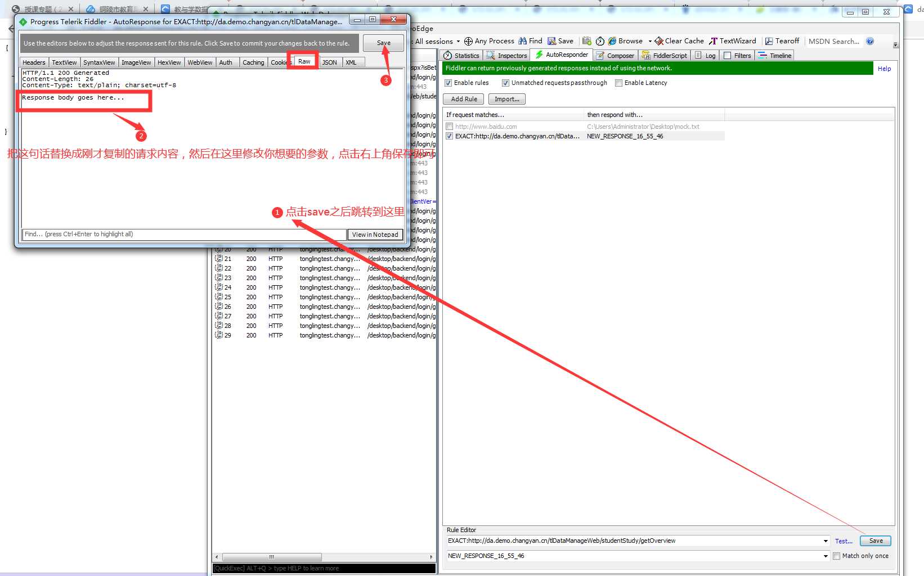Screen dimensions: 924x576
Task: Click the JS icon of session 25
Action: [219, 297]
